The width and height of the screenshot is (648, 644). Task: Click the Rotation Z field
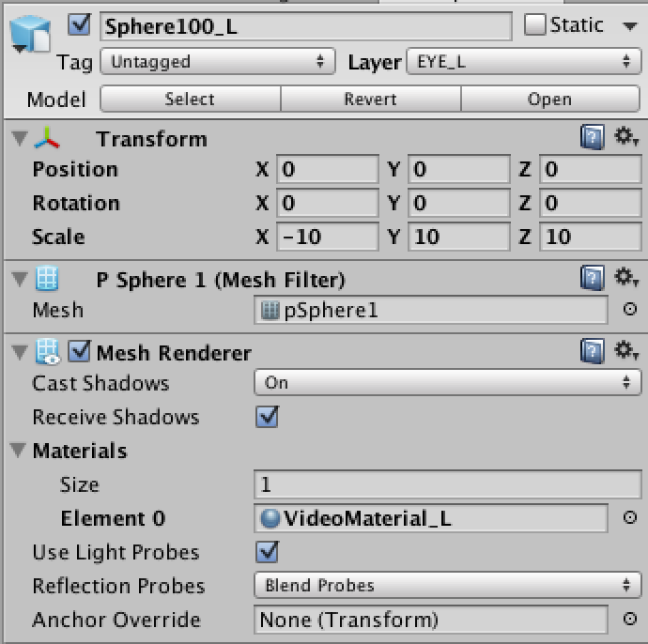tap(590, 203)
